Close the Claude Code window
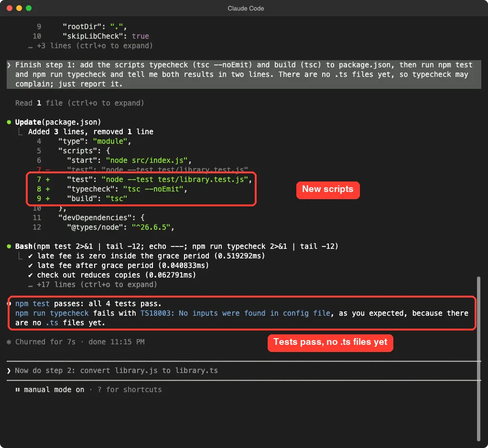The width and height of the screenshot is (488, 448). tap(10, 8)
